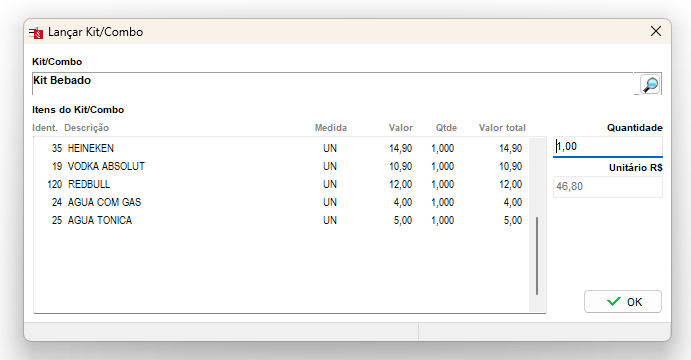Select the AGUA TONICA item row
Screen dimensions: 691x360
281,220
